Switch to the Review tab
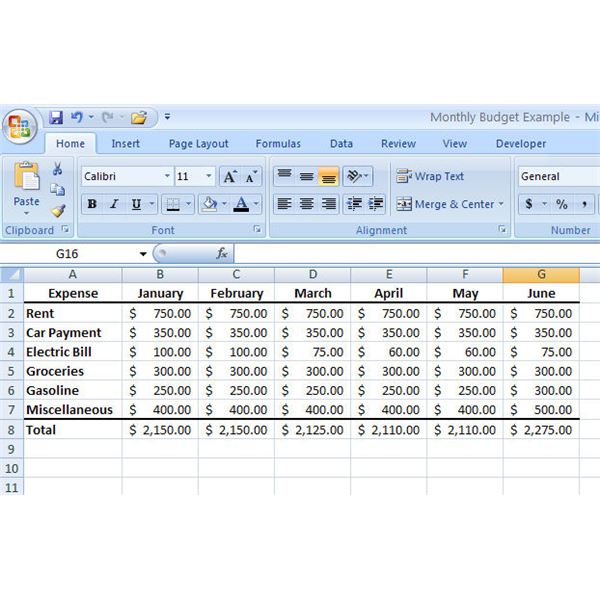The height and width of the screenshot is (600, 600). 398,143
